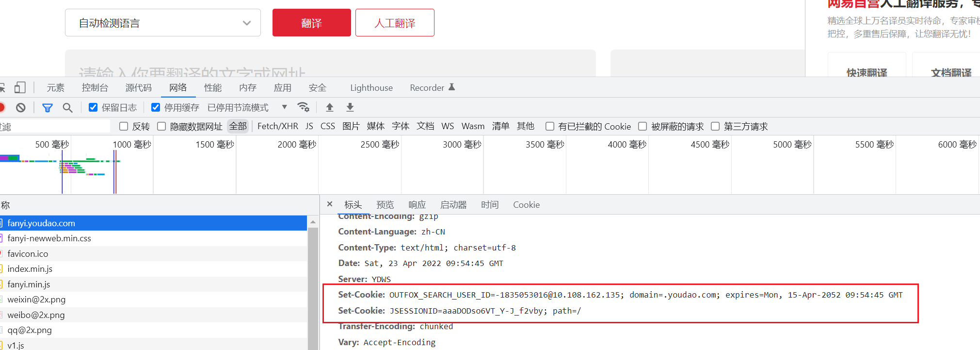This screenshot has width=980, height=350.
Task: Click the request list scrollbar up arrow
Action: point(313,221)
